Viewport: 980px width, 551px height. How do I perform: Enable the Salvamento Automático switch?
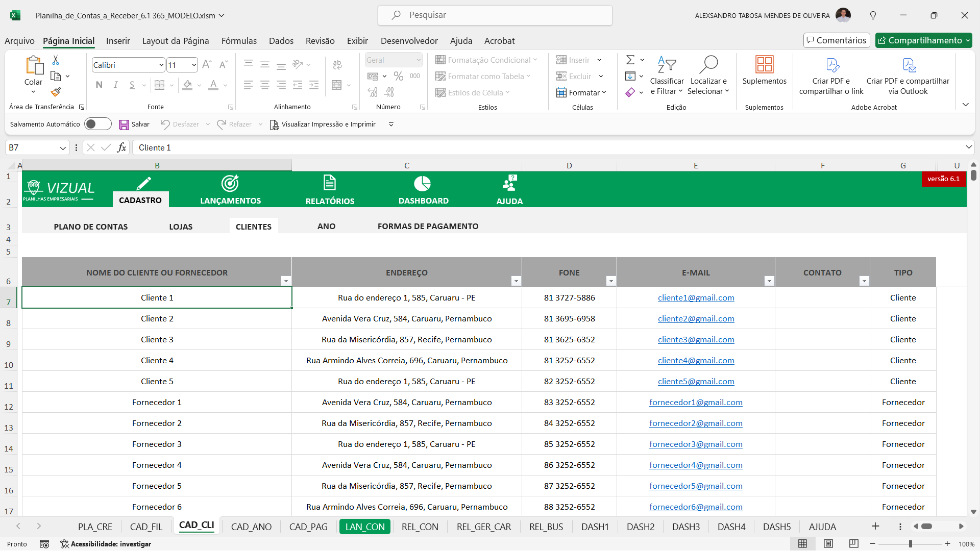[x=97, y=123]
